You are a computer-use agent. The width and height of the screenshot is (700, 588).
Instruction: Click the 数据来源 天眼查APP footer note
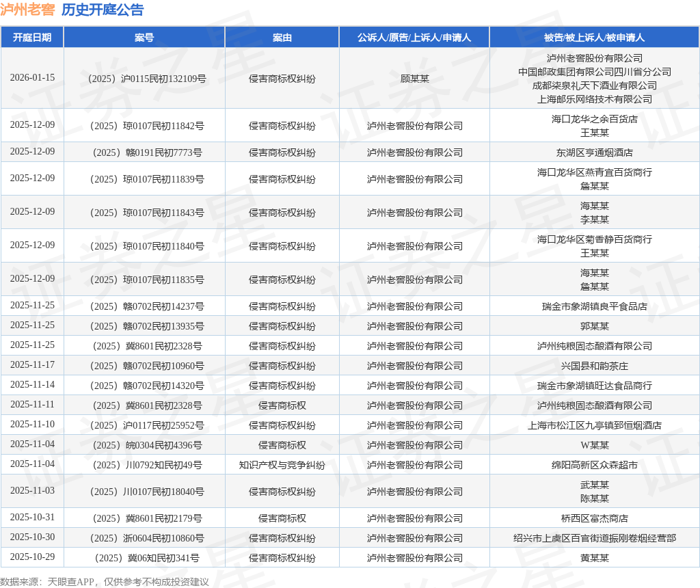[x=105, y=582]
